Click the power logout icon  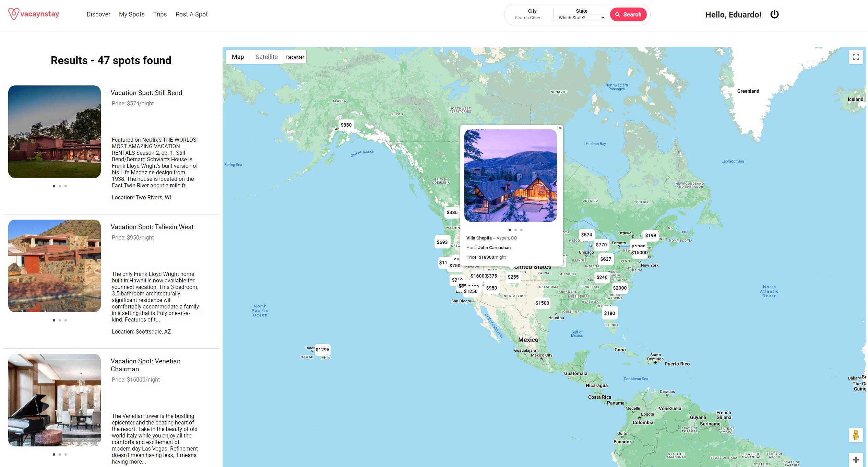pos(774,14)
